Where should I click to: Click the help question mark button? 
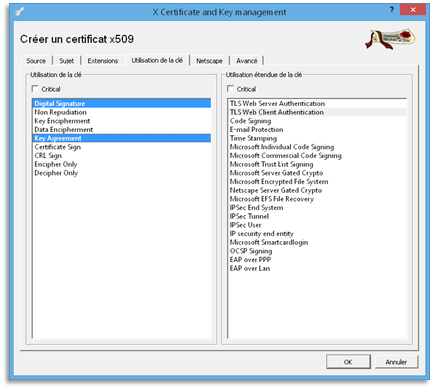coord(392,10)
